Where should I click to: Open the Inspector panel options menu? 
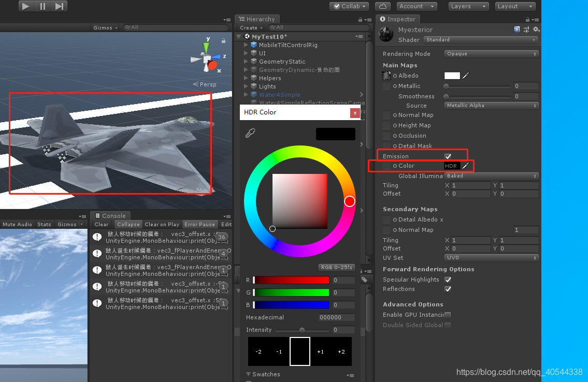click(x=535, y=20)
